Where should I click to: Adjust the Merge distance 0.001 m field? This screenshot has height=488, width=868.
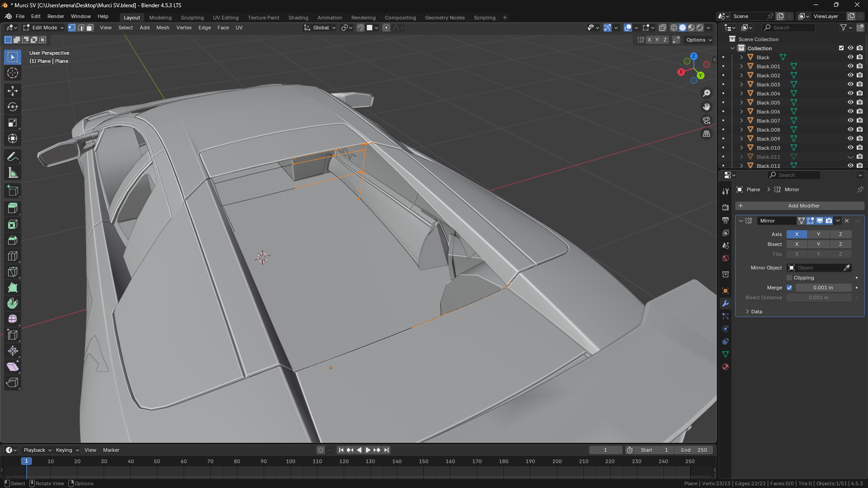click(x=823, y=288)
